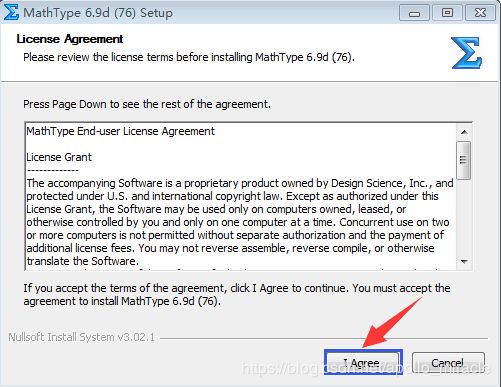
Task: Click the 'License Agreement' page heading
Action: point(70,39)
